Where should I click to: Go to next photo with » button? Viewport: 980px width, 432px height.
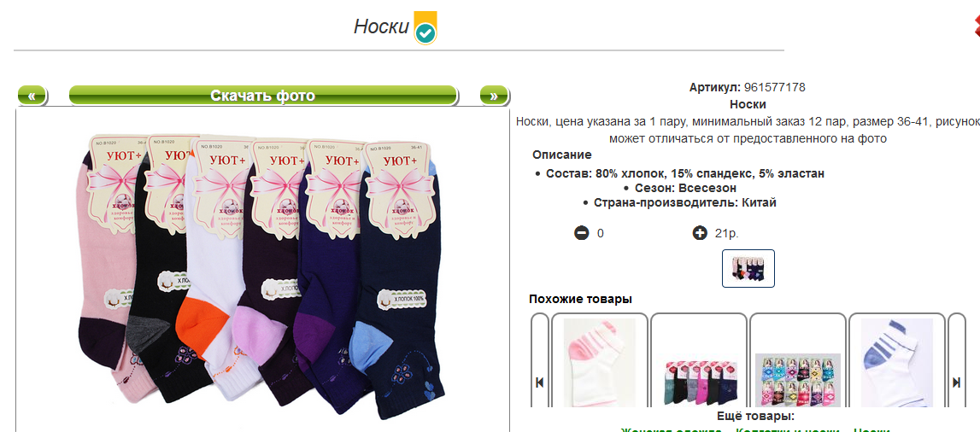point(494,96)
